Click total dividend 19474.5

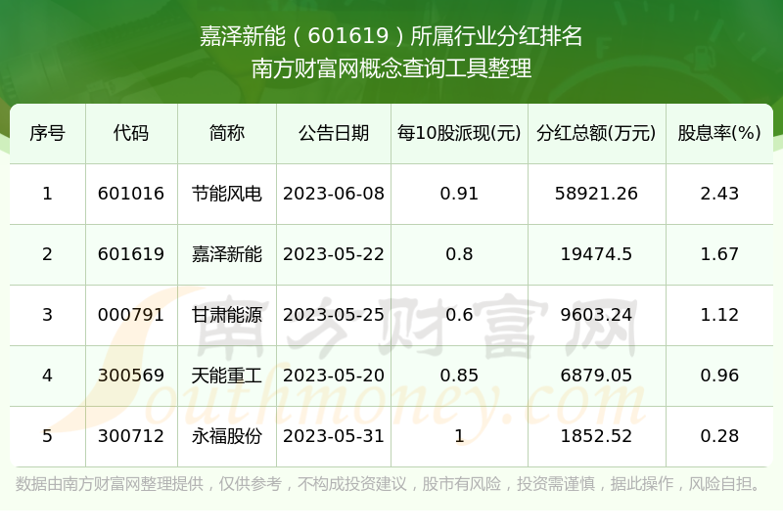pos(596,254)
